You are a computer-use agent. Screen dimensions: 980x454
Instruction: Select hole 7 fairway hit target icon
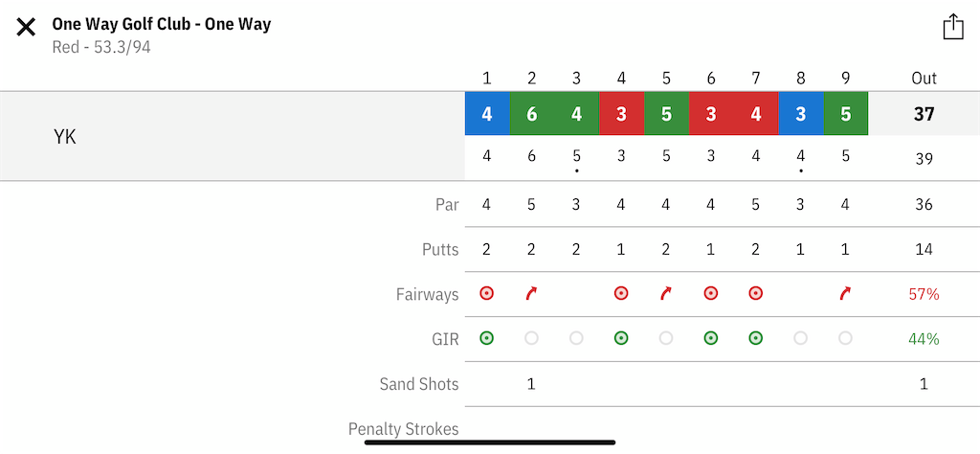click(756, 293)
